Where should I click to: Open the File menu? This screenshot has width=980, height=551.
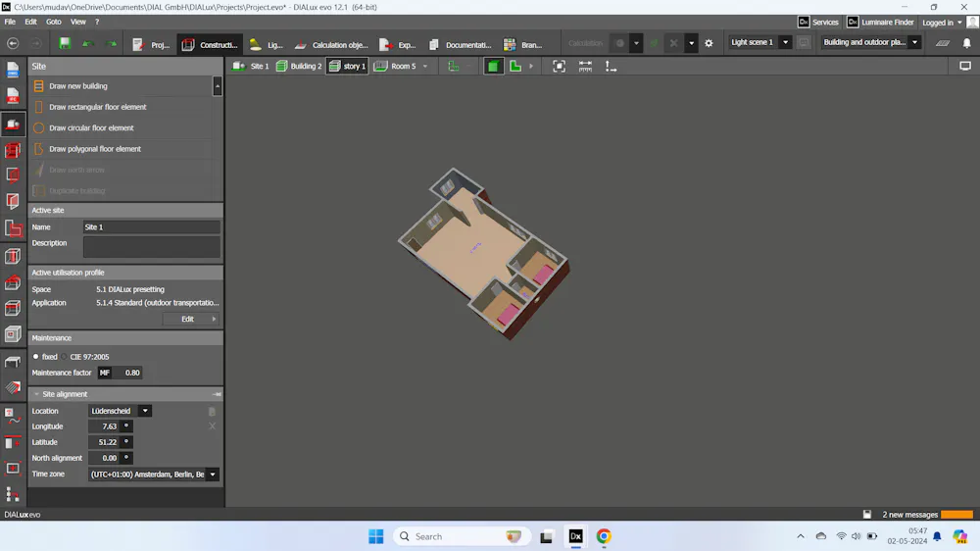pyautogui.click(x=10, y=22)
